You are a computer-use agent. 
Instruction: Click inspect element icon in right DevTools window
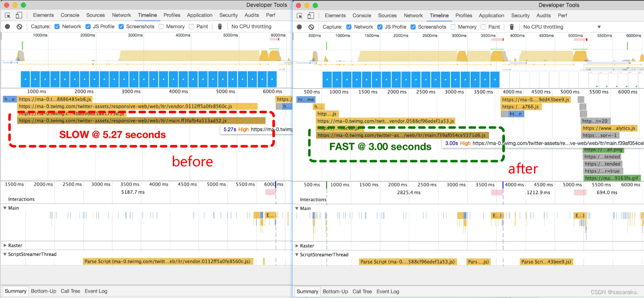tap(299, 16)
